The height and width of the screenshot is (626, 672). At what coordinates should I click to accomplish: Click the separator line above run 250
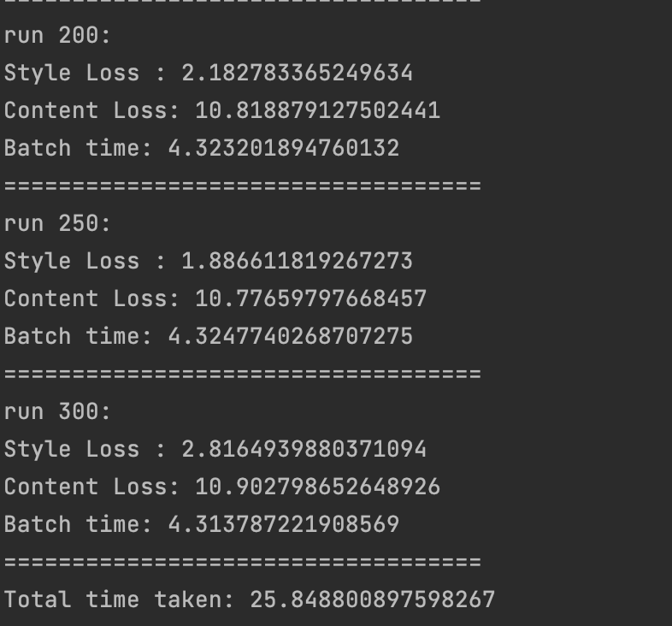[x=243, y=186]
